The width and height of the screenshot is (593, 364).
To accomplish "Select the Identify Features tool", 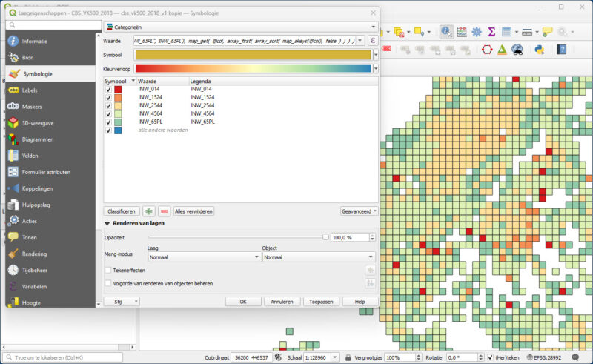I will click(447, 32).
